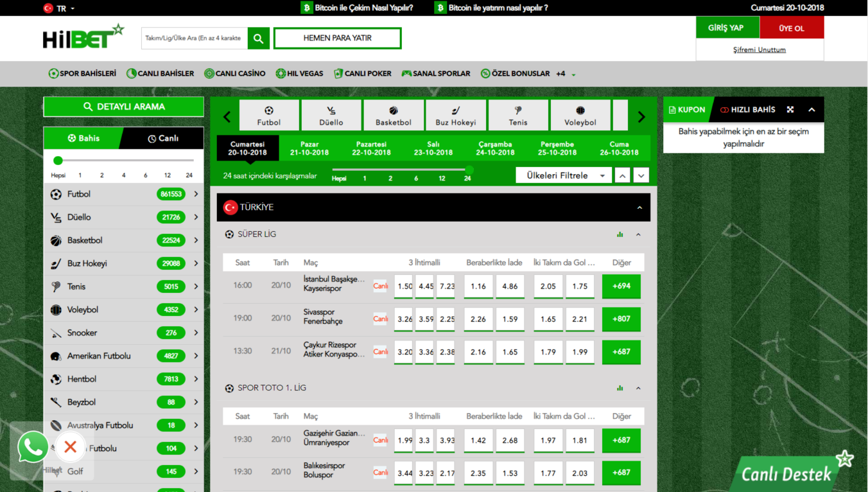Select the Tenis sport icon tile
The image size is (868, 492).
point(518,116)
